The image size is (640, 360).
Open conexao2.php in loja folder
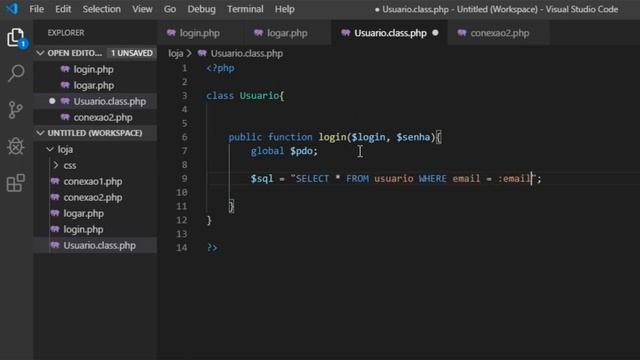click(x=93, y=197)
